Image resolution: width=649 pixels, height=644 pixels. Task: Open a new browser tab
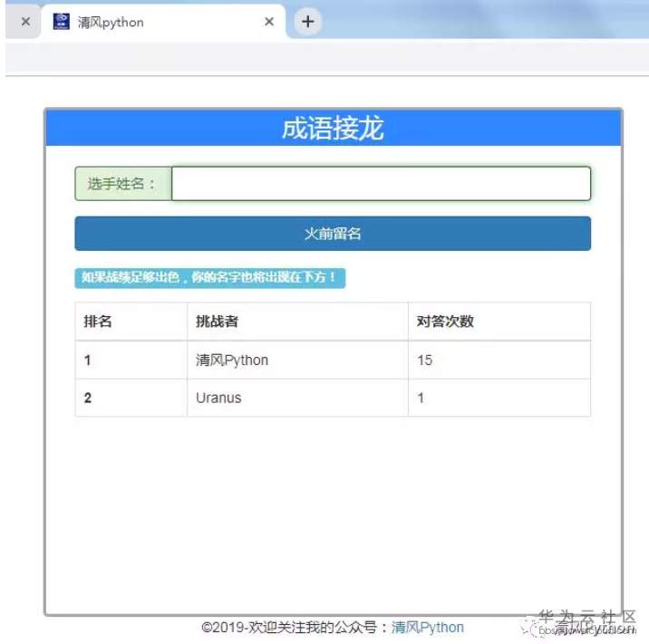[x=307, y=22]
